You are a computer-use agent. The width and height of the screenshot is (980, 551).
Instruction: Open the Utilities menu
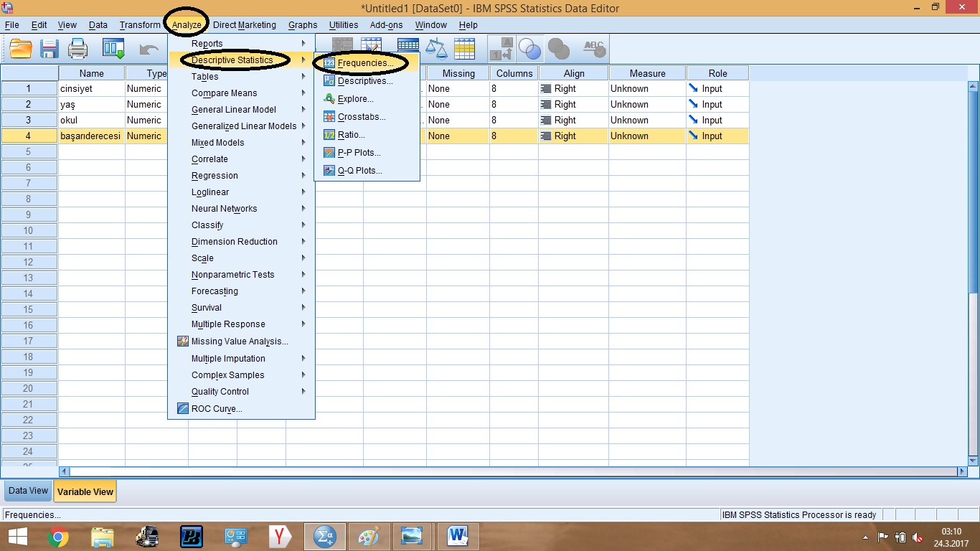(344, 24)
